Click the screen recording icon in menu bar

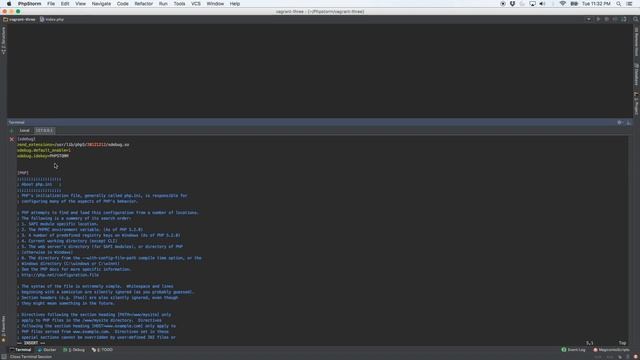pyautogui.click(x=502, y=4)
